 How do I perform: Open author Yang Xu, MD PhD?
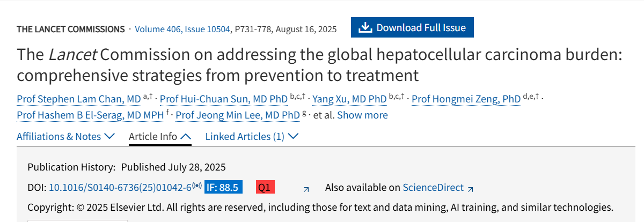click(x=349, y=99)
